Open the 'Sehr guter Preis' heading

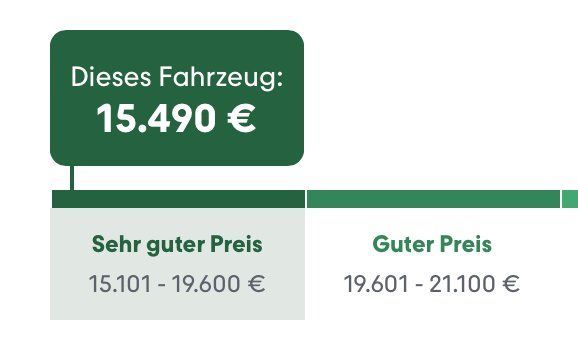pyautogui.click(x=177, y=245)
